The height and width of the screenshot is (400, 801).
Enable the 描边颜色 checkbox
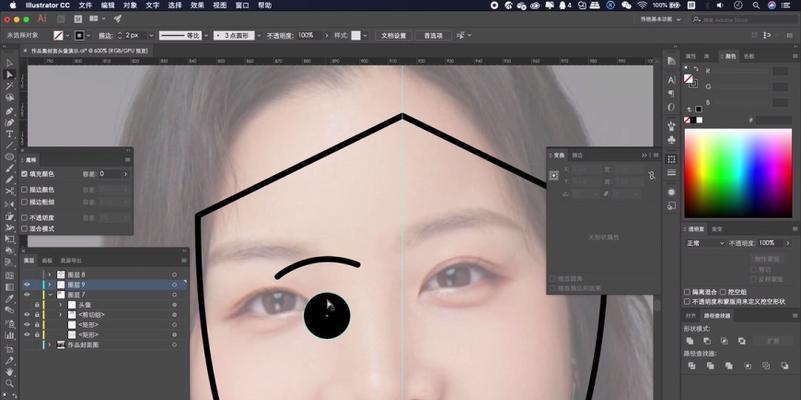25,190
